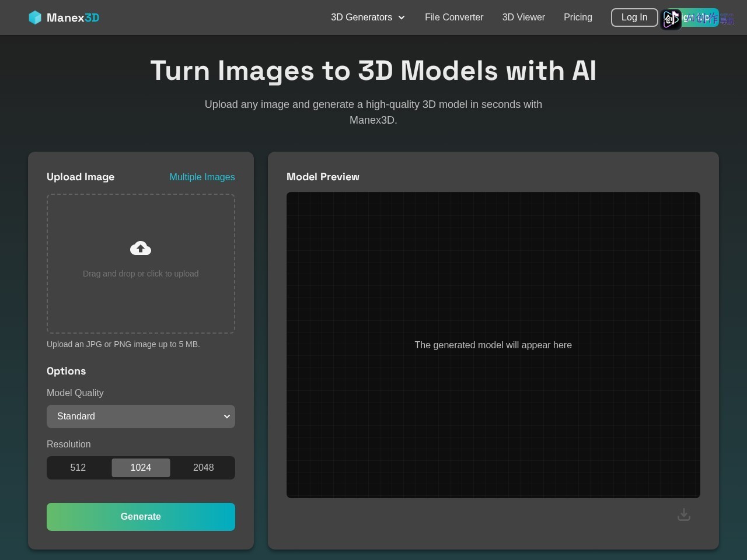This screenshot has width=747, height=560.
Task: Select 1024 resolution
Action: (x=141, y=468)
